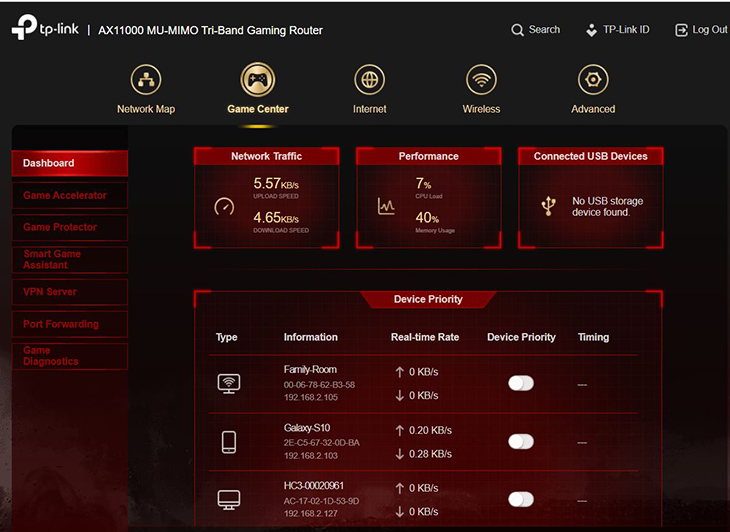
Task: Click the 5.57 KB/s upload speed value
Action: (x=276, y=183)
